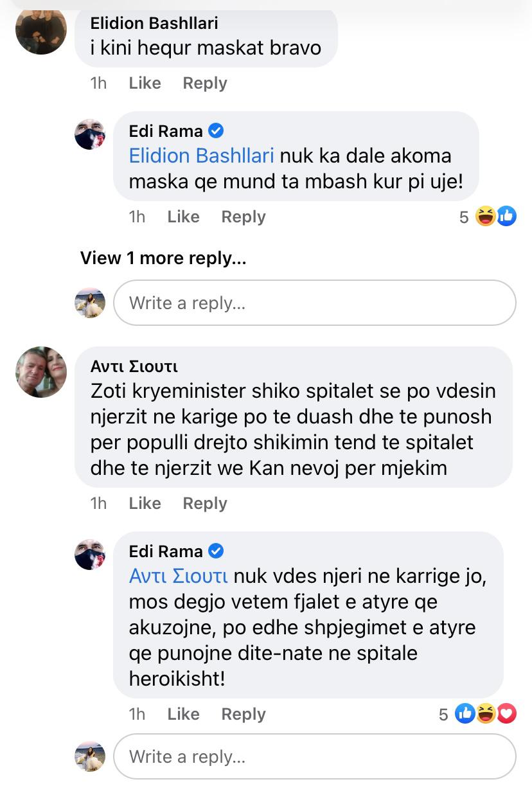Like Edi Rama's reply about hospitals
The width and height of the screenshot is (532, 793).
pos(183,714)
